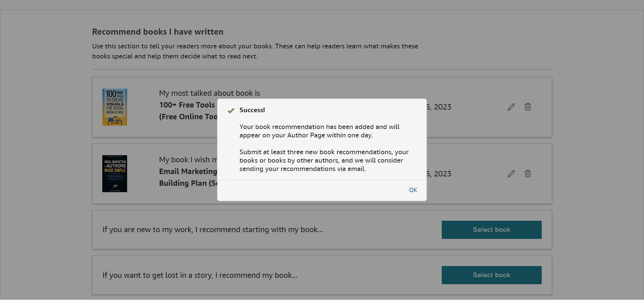This screenshot has width=644, height=300.
Task: Delete the Email Marketing book recommendation
Action: (x=528, y=174)
